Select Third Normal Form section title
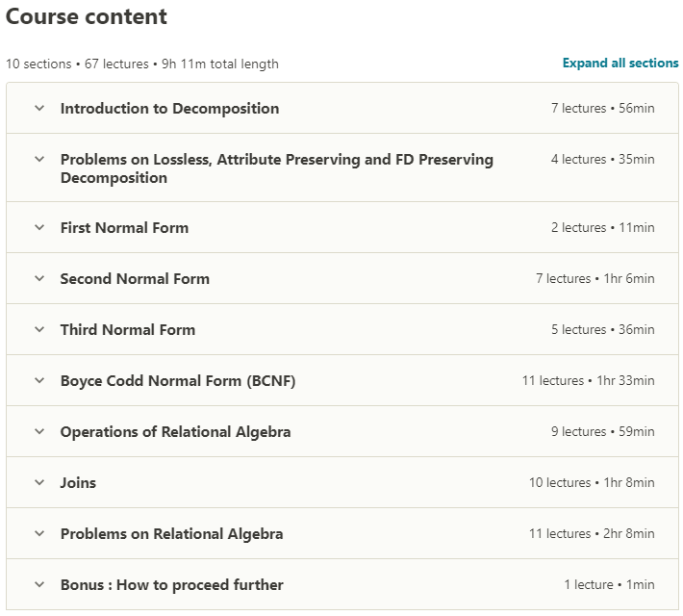683x616 pixels. tap(127, 330)
